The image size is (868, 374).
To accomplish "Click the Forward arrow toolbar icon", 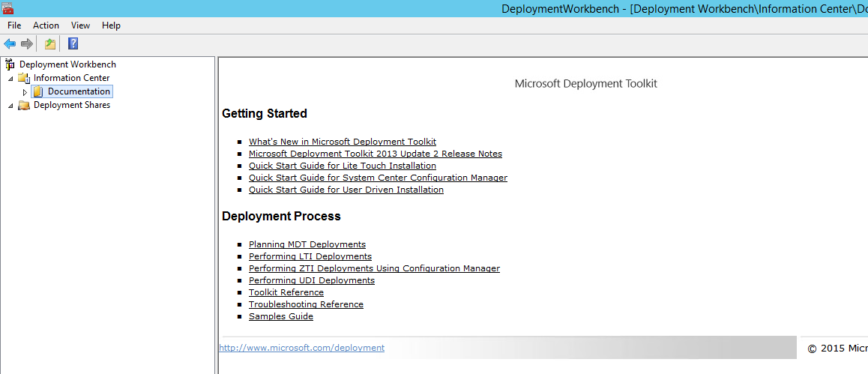I will pyautogui.click(x=26, y=43).
